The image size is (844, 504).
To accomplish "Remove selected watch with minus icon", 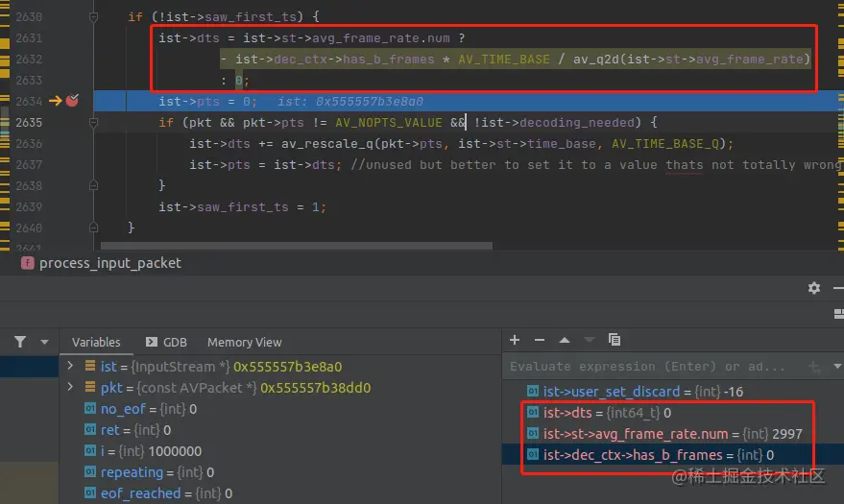I will tap(540, 340).
